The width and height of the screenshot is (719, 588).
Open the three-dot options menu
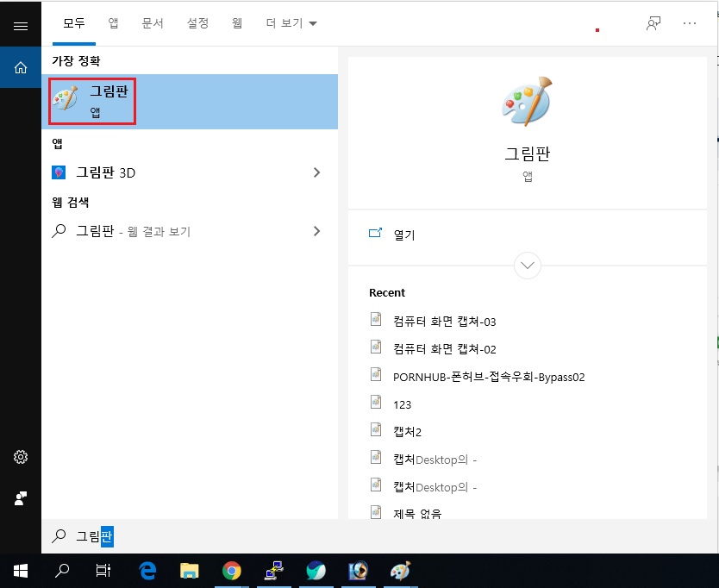tap(689, 23)
